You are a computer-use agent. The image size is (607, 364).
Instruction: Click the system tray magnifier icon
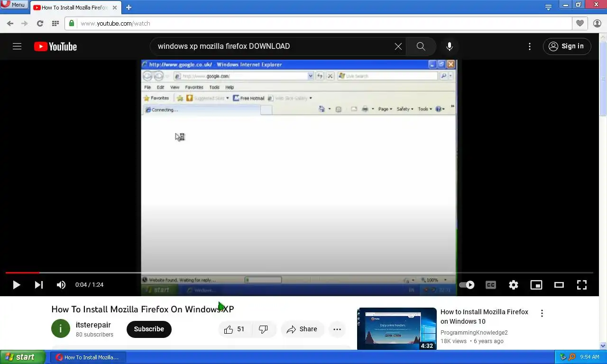(572, 357)
